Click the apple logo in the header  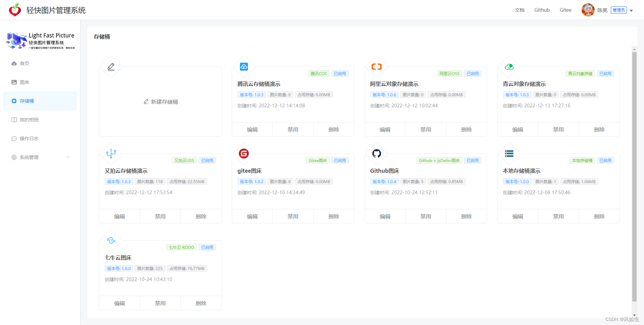(x=14, y=10)
